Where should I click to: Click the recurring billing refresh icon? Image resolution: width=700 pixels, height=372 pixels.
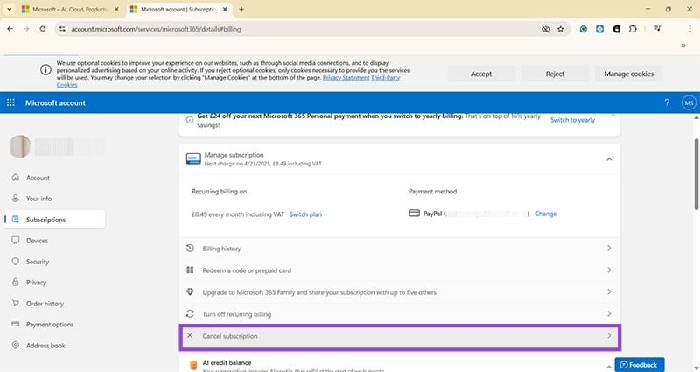pyautogui.click(x=190, y=314)
